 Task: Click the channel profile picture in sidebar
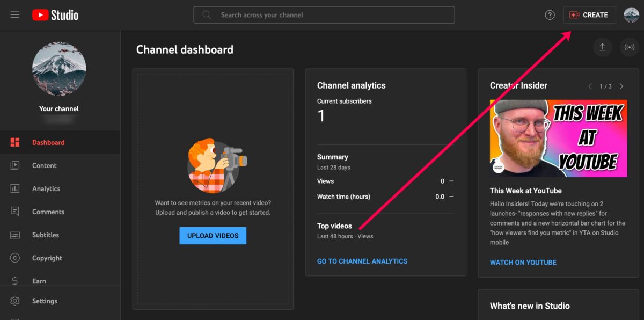59,69
